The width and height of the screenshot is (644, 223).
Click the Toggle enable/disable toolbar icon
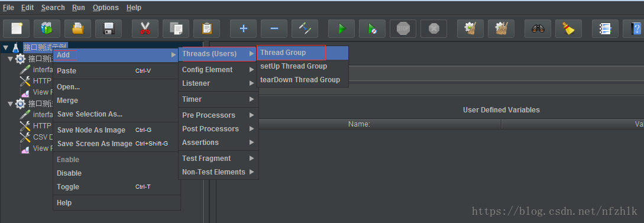coord(305,29)
